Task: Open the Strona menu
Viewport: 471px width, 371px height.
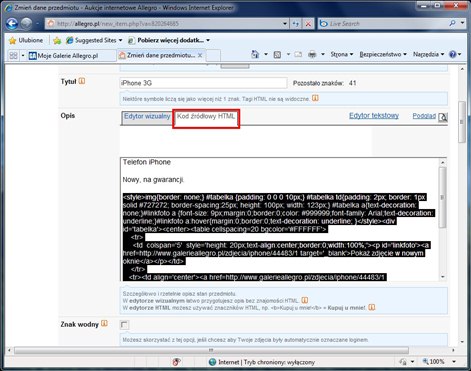Action: pyautogui.click(x=342, y=54)
